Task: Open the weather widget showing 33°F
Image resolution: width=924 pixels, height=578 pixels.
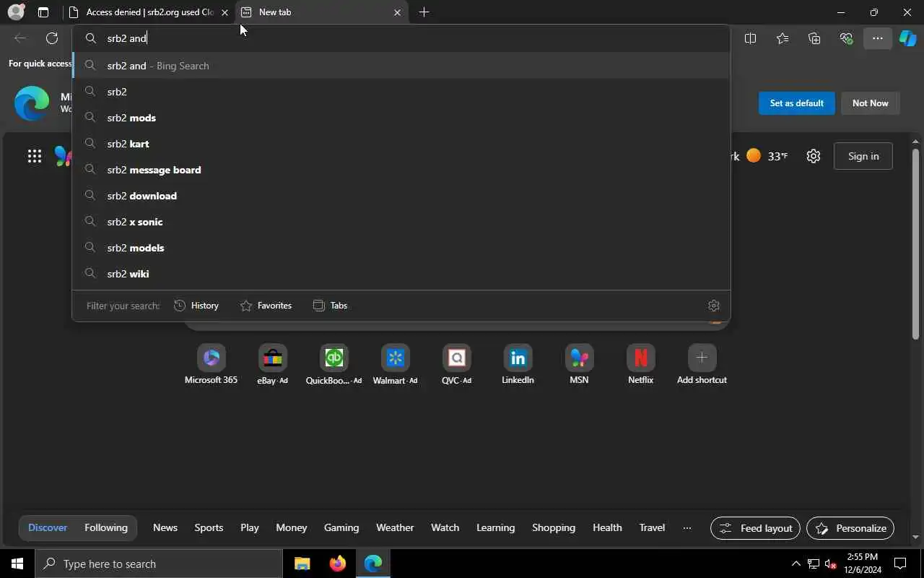Action: point(767,156)
